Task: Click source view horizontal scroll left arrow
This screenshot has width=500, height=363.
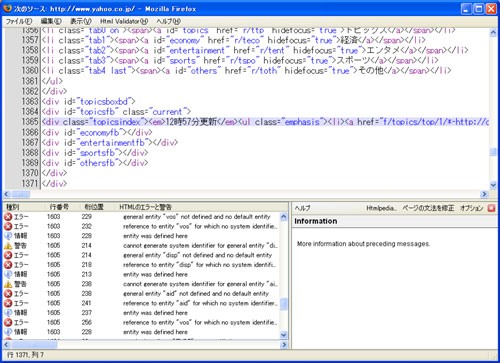Action: (x=7, y=194)
